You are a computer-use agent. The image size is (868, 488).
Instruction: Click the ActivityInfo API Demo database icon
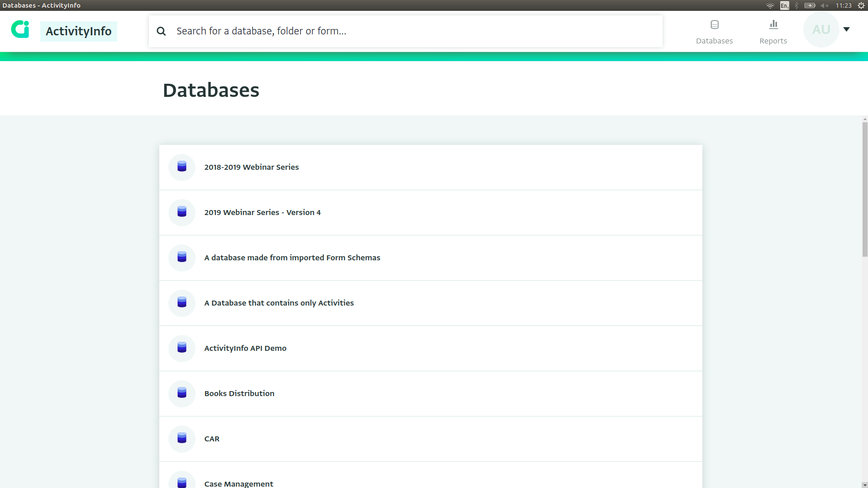pos(182,348)
